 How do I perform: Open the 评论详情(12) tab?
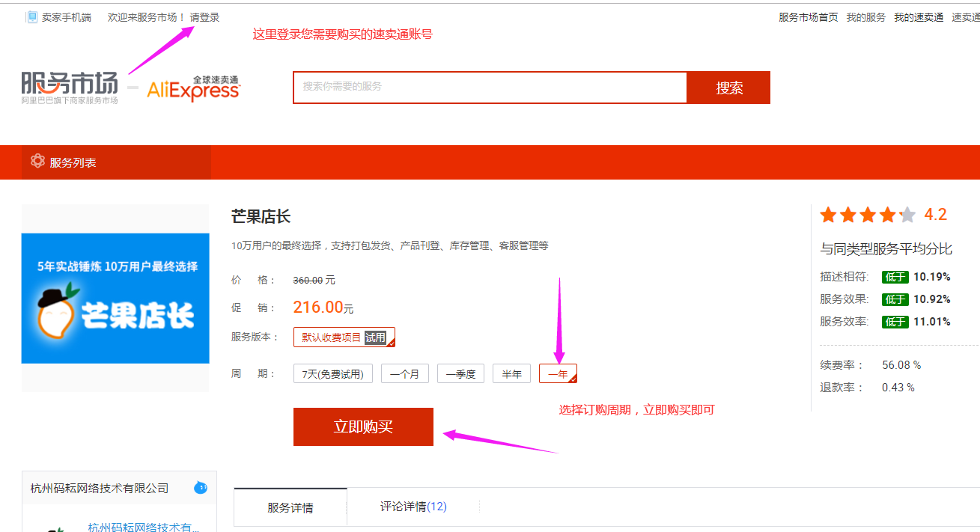coord(413,507)
